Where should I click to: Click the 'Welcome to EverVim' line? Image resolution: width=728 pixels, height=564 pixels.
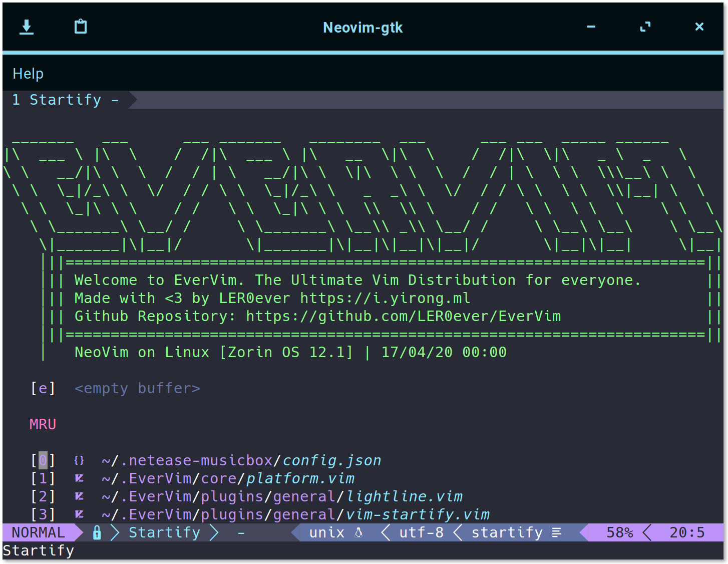(x=357, y=280)
